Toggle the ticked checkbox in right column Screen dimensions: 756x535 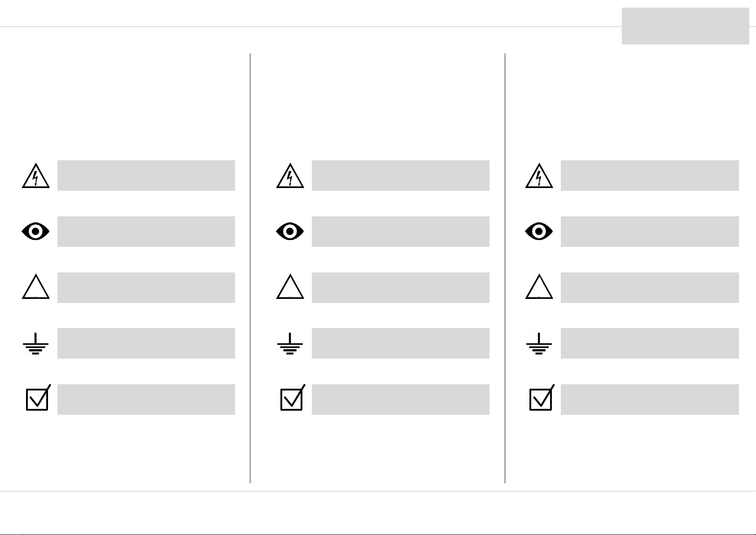point(542,398)
